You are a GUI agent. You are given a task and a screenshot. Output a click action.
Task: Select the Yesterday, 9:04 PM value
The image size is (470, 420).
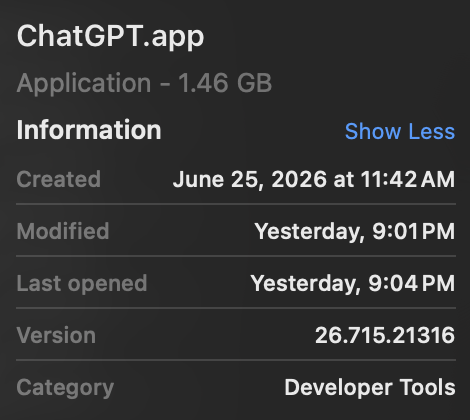(353, 283)
